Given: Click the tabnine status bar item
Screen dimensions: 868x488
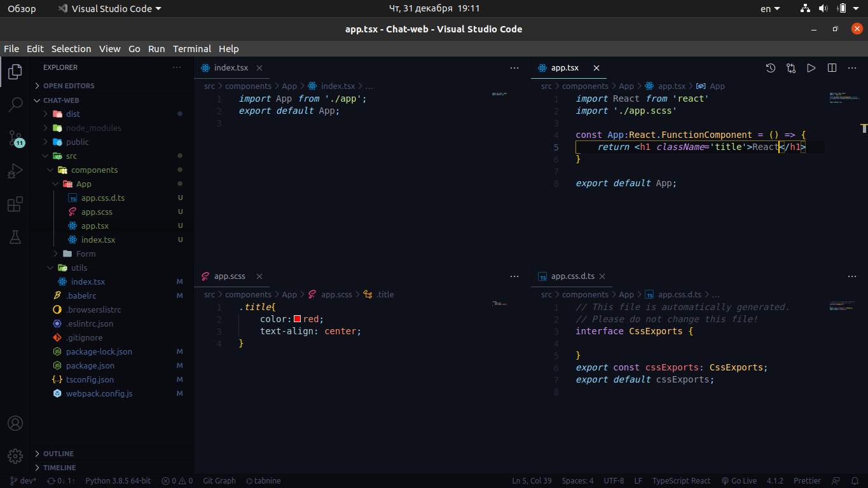Looking at the screenshot, I should [263, 481].
